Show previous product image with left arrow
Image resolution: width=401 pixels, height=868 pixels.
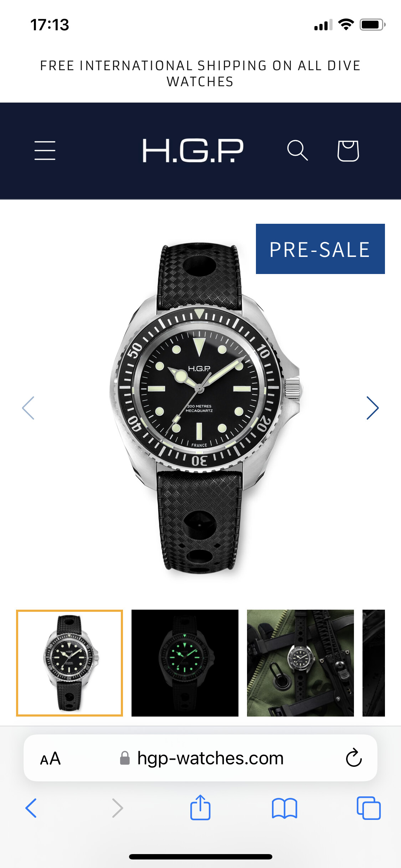(28, 408)
